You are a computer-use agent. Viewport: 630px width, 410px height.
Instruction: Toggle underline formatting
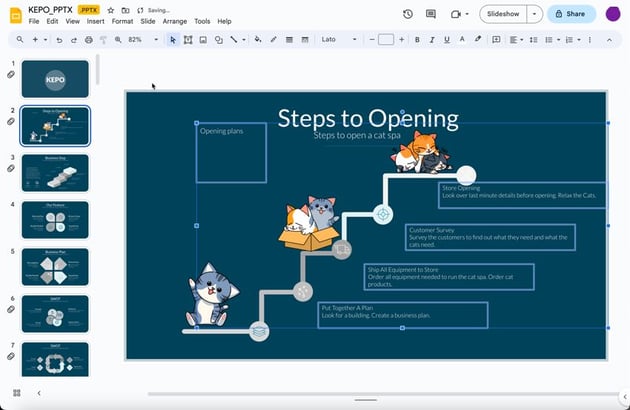446,40
